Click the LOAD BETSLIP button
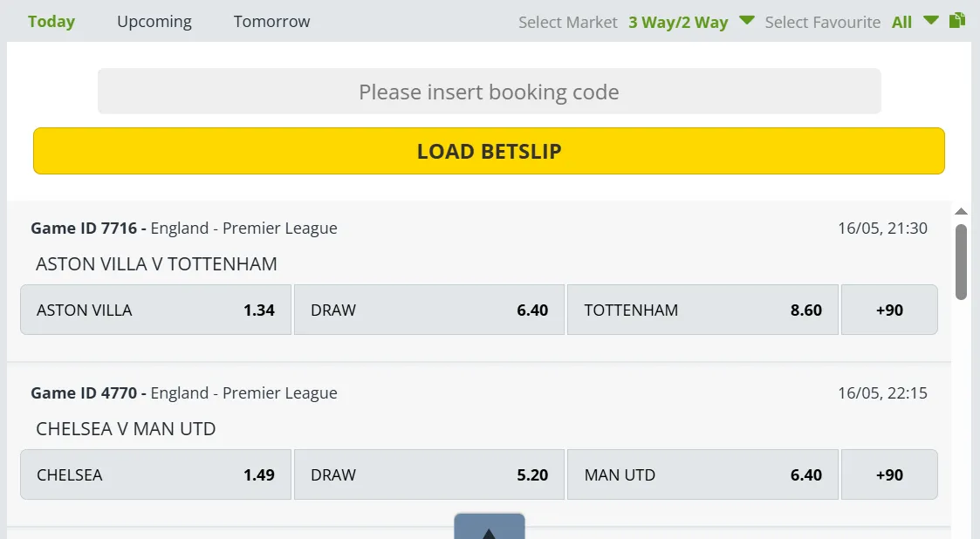Image resolution: width=980 pixels, height=539 pixels. (x=489, y=151)
